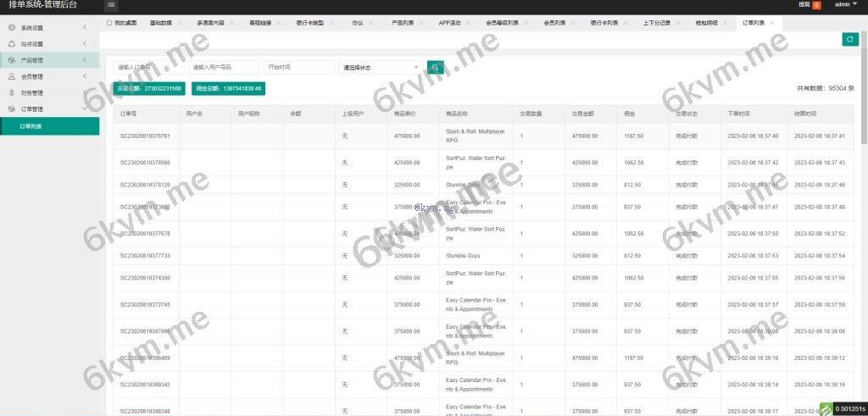This screenshot has width=868, height=416.
Task: Toggle the sidebar hamburger menu icon
Action: click(x=111, y=5)
